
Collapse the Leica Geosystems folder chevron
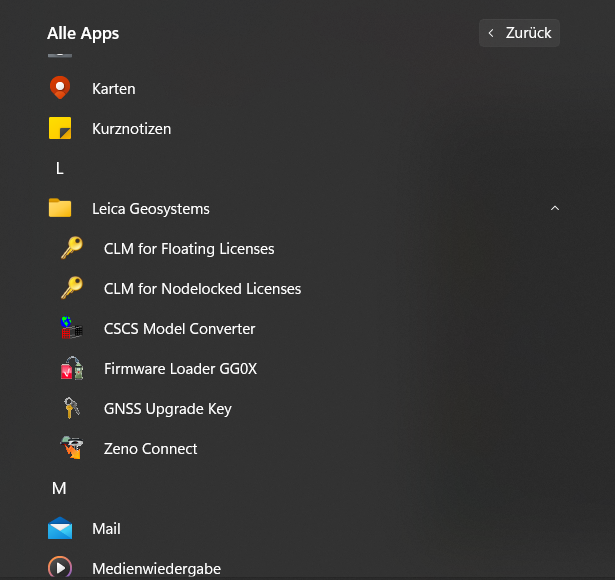[555, 209]
